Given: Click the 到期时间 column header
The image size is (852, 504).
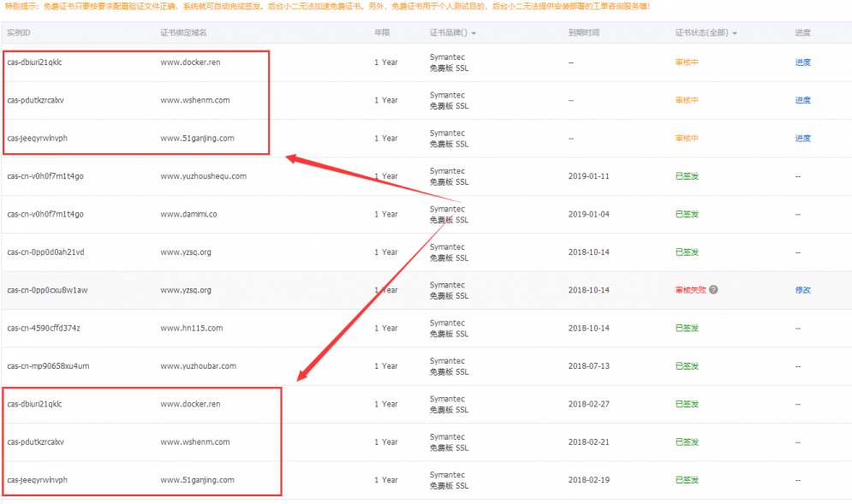Looking at the screenshot, I should 583,33.
